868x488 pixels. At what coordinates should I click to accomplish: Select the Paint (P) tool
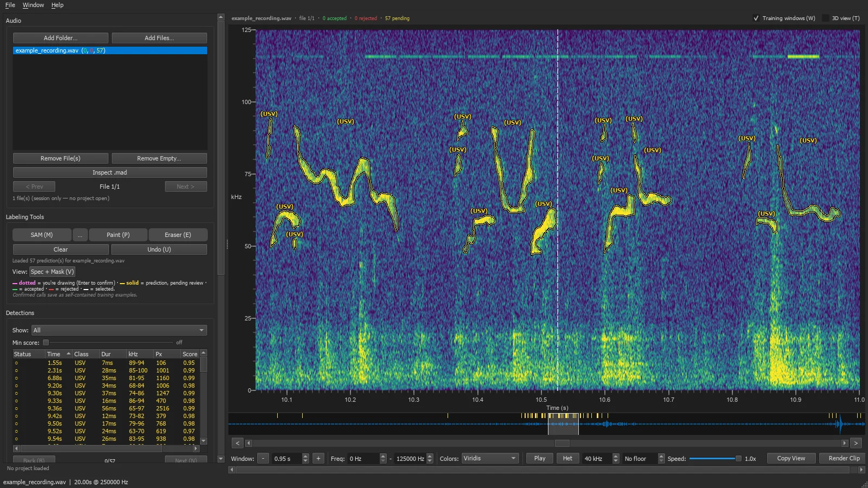[x=118, y=235]
